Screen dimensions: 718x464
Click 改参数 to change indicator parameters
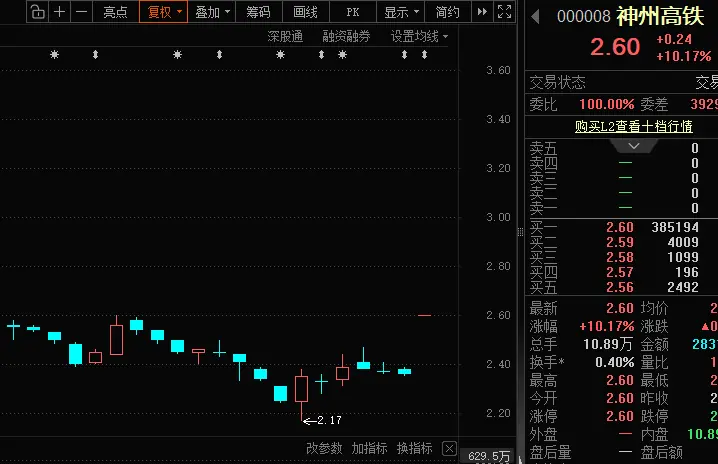pyautogui.click(x=324, y=448)
